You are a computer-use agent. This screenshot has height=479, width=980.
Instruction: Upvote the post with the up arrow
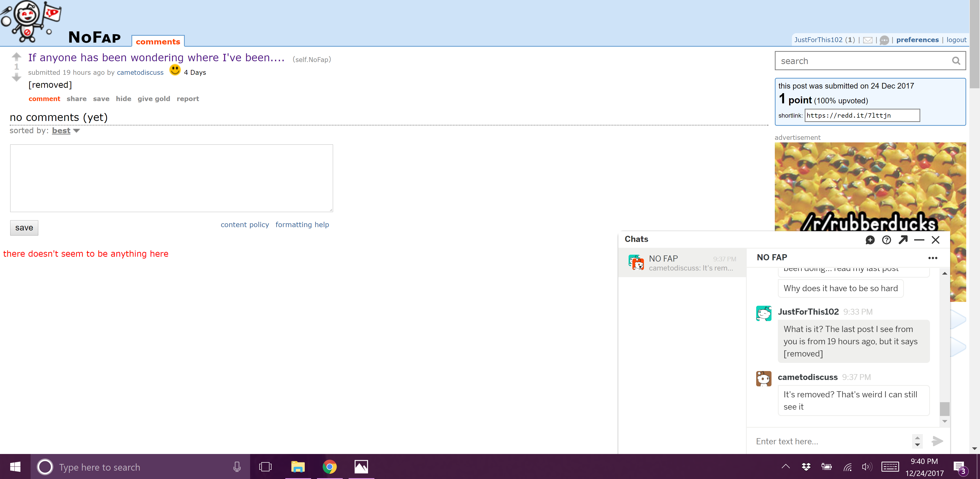(x=16, y=57)
